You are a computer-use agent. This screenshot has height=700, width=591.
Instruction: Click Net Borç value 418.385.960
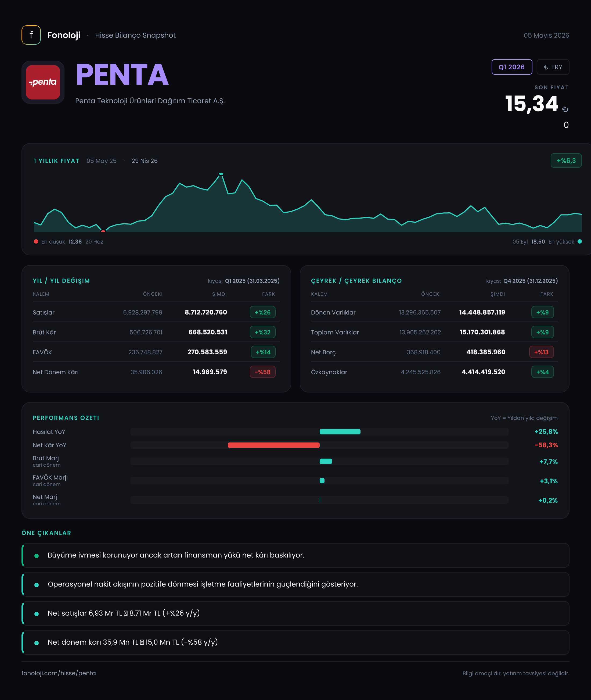coord(486,352)
